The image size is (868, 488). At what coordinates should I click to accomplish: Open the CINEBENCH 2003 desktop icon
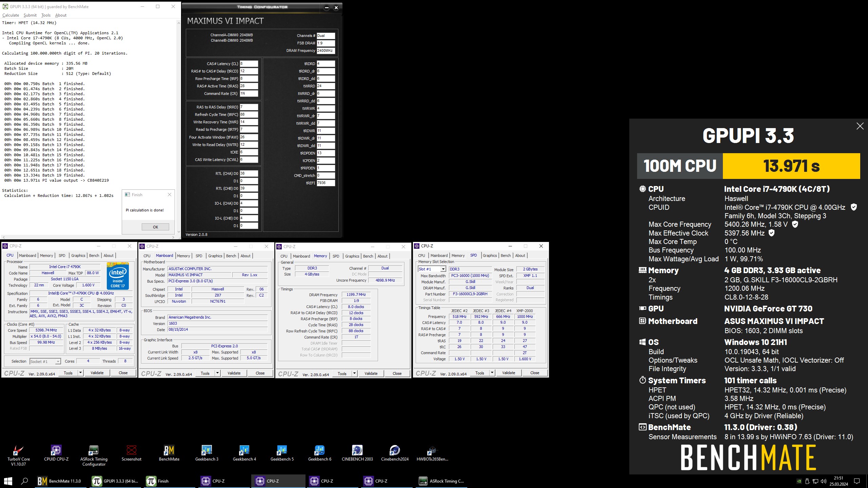coord(357,453)
